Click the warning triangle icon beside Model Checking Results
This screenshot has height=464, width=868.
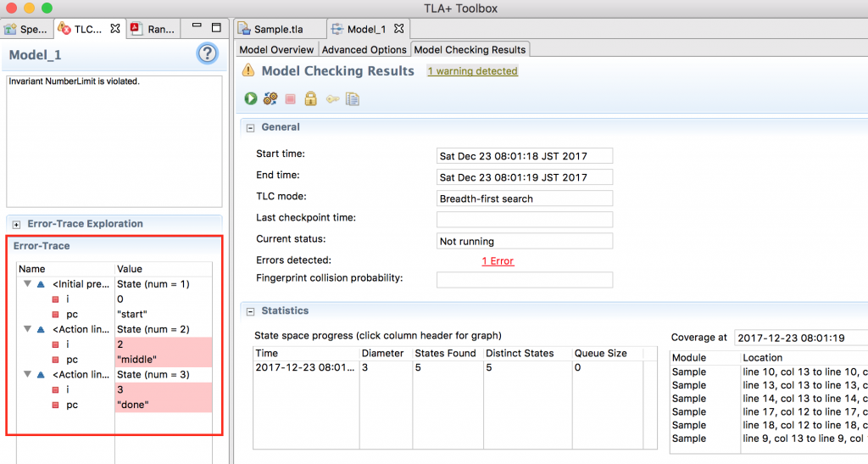[248, 70]
